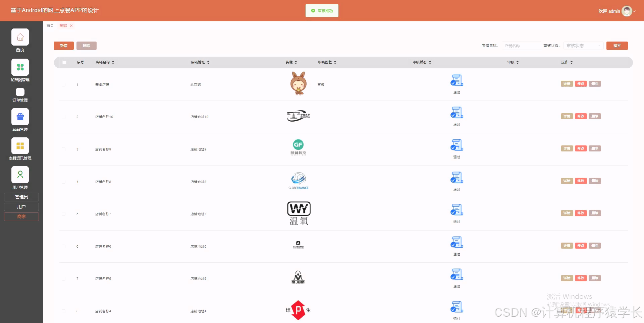644x323 pixels.
Task: Close the 商家 tab
Action: coord(71,25)
